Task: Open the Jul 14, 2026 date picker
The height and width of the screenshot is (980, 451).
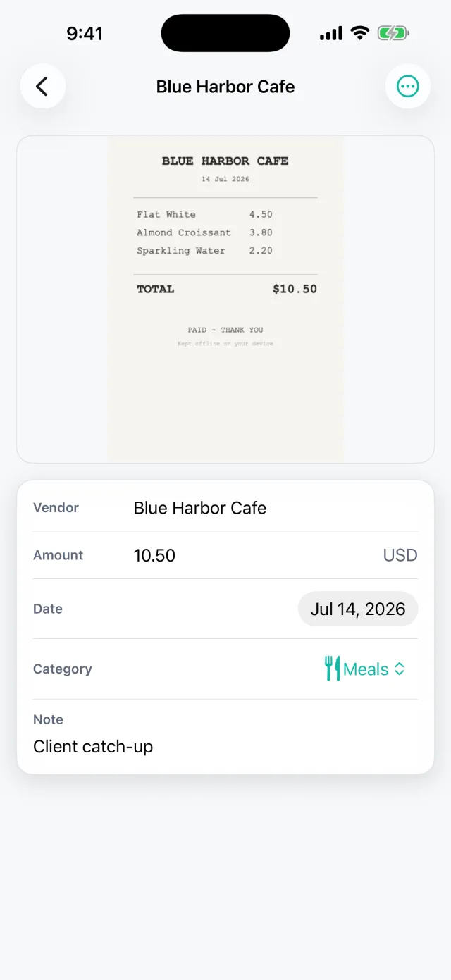Action: [x=358, y=609]
